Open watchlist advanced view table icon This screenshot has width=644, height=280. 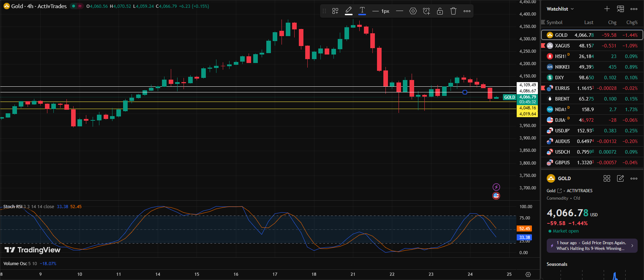[x=620, y=9]
